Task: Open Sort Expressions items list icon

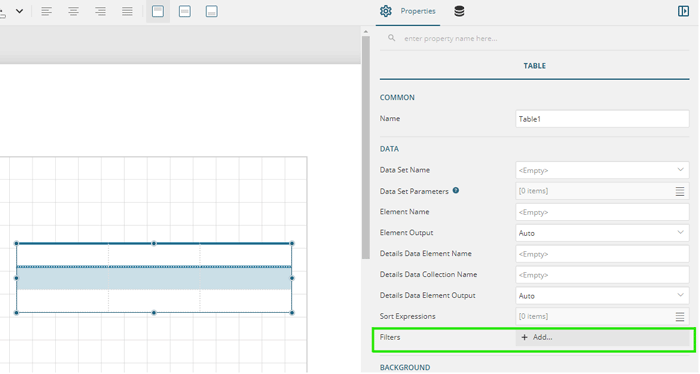Action: (x=679, y=316)
